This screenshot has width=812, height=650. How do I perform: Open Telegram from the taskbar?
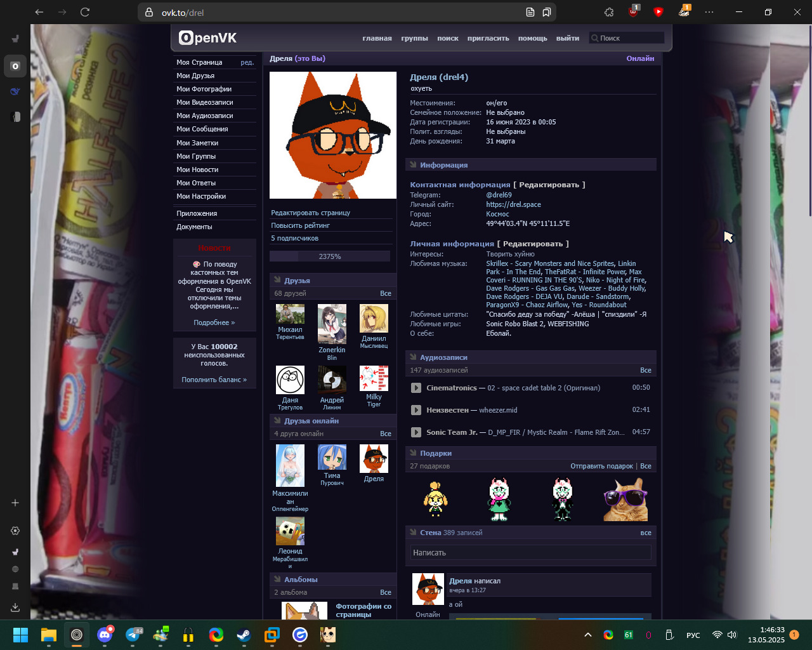134,635
